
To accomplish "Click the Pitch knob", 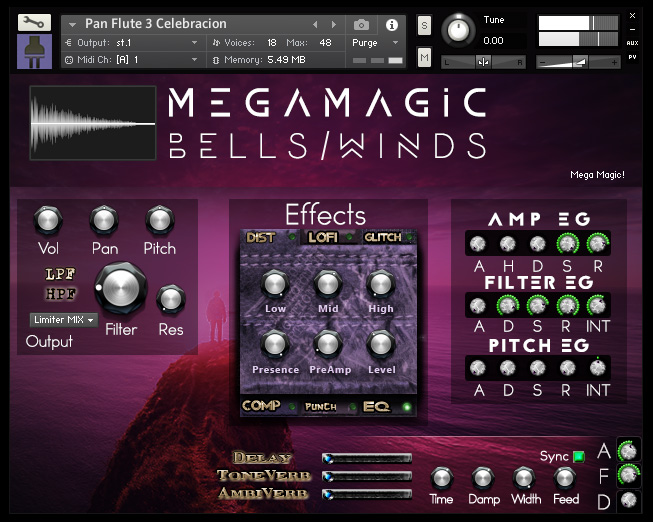I will point(160,220).
